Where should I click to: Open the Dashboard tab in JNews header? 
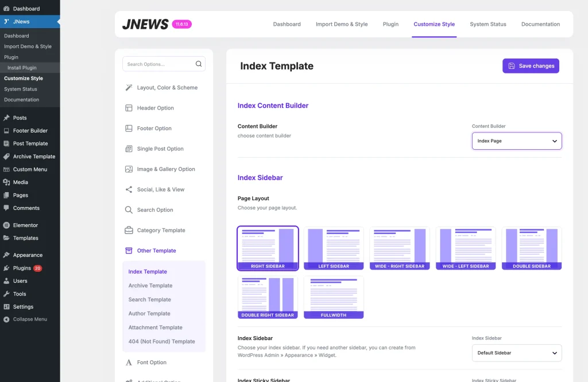[287, 24]
